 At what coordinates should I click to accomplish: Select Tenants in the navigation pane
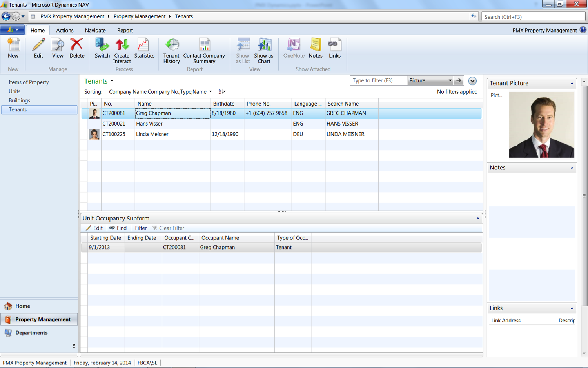(x=39, y=110)
